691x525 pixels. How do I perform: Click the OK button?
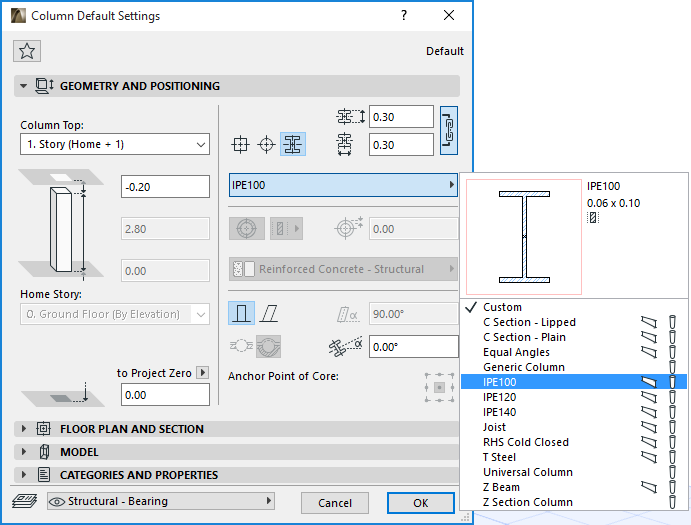[x=421, y=503]
